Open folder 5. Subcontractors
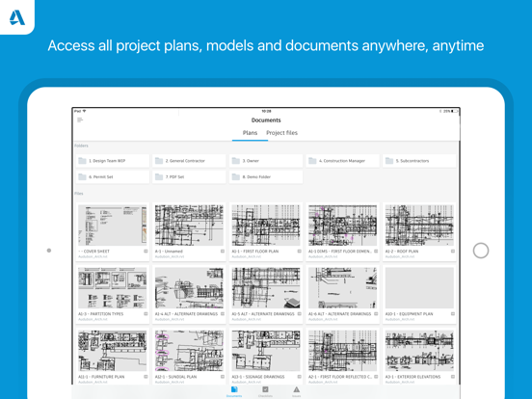The width and height of the screenshot is (532, 399). point(419,161)
